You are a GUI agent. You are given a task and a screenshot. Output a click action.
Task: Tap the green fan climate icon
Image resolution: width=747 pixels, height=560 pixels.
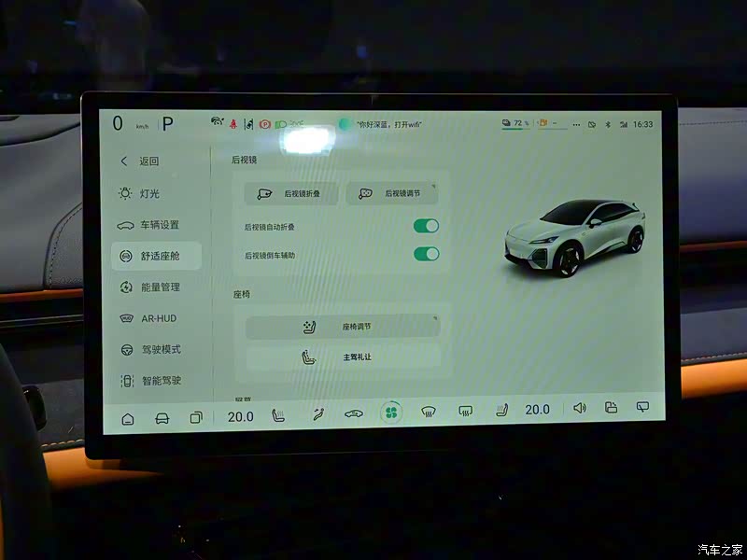(x=390, y=413)
